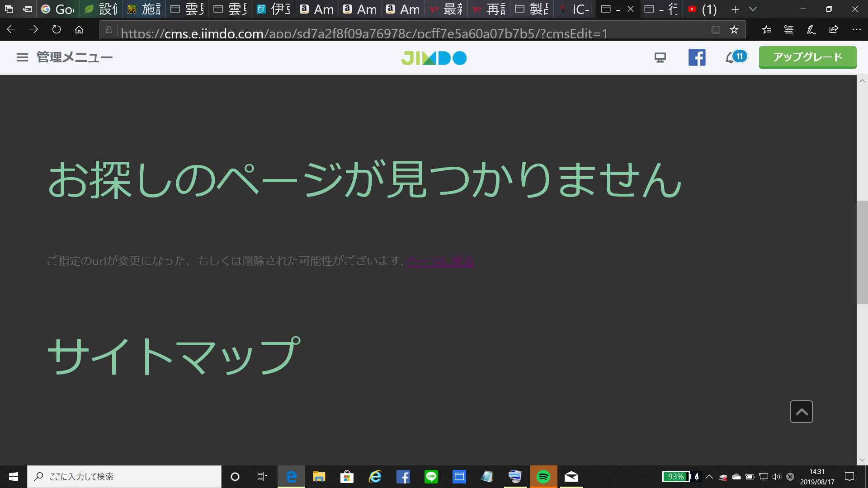The width and height of the screenshot is (868, 488).
Task: Click the scroll-to-top arrow button
Action: pos(801,412)
